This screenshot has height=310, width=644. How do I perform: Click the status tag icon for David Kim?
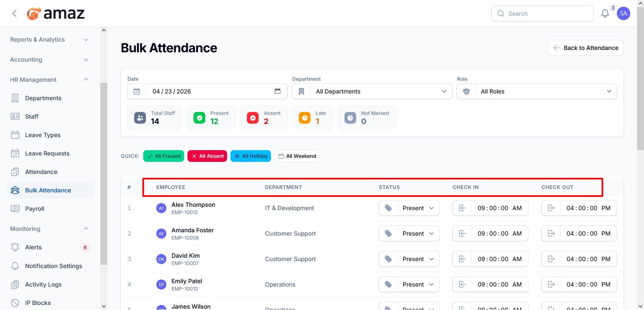(x=388, y=259)
